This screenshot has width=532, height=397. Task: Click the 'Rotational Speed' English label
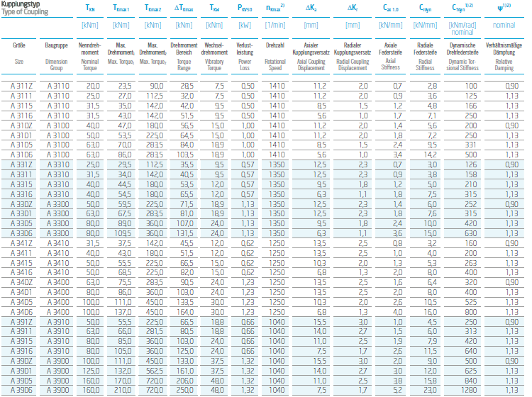point(275,65)
